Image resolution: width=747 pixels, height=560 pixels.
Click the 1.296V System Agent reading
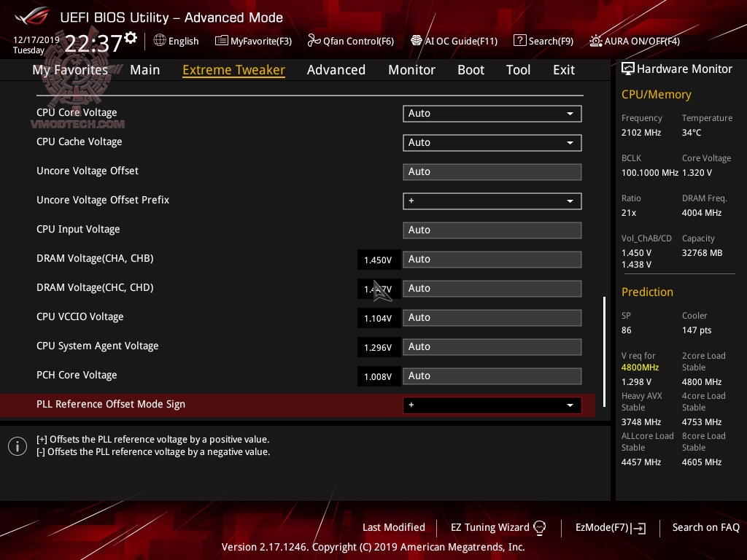pos(378,348)
